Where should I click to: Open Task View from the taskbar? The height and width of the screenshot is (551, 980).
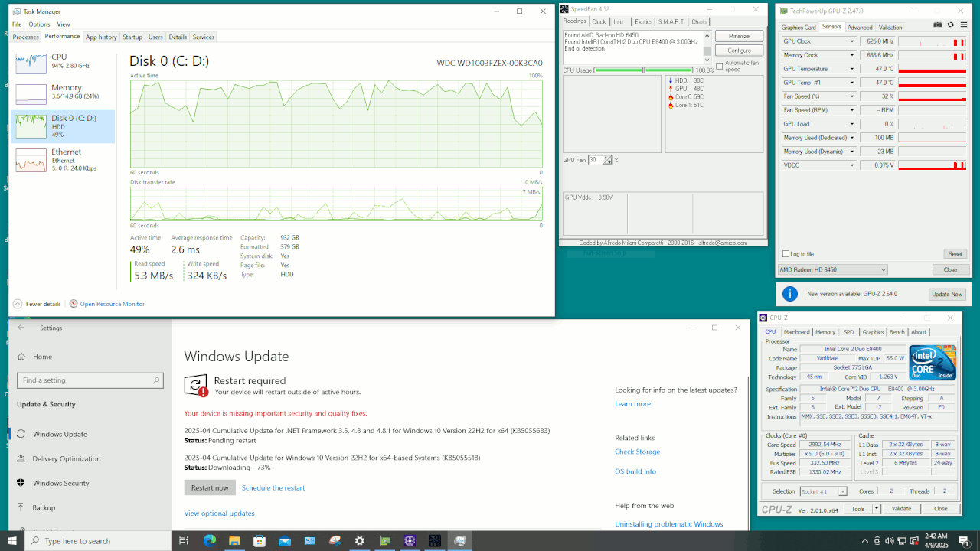(x=184, y=541)
